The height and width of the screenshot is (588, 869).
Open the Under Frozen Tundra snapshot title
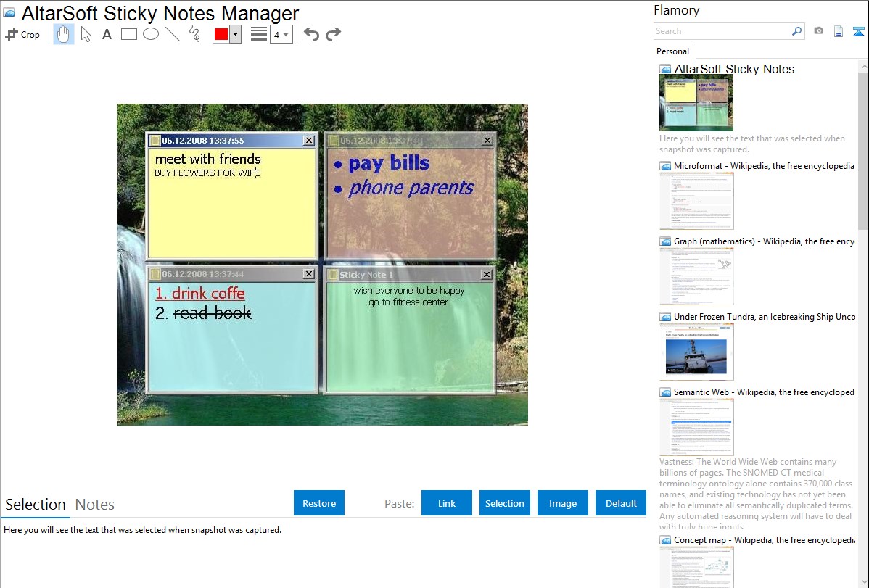(765, 316)
